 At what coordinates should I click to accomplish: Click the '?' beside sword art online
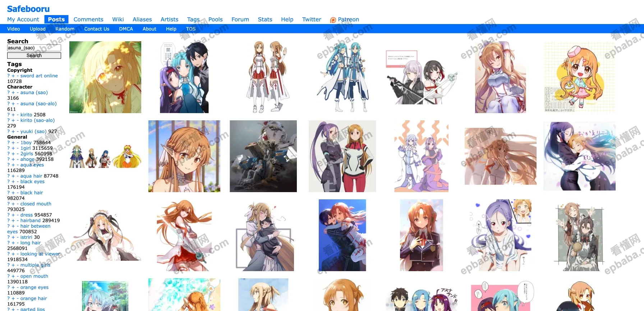point(8,76)
